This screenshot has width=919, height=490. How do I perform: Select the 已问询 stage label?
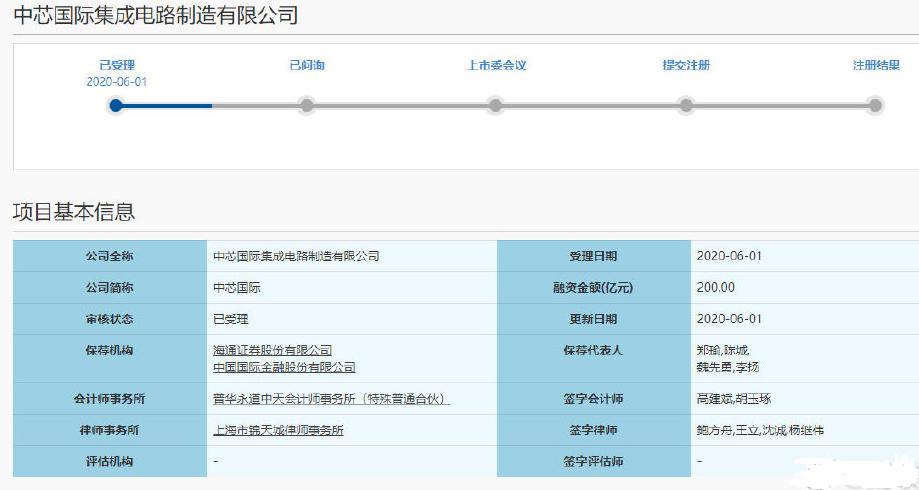click(x=307, y=65)
